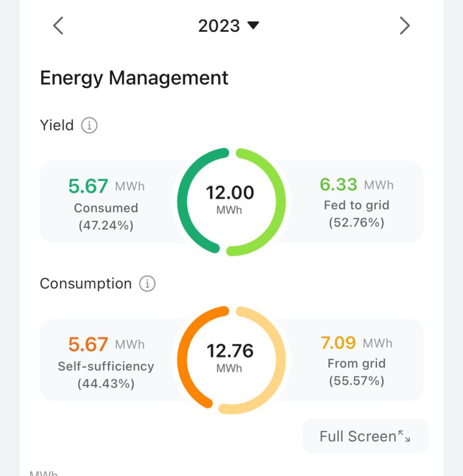Click the 7.09 MWh From grid value

coord(357,343)
